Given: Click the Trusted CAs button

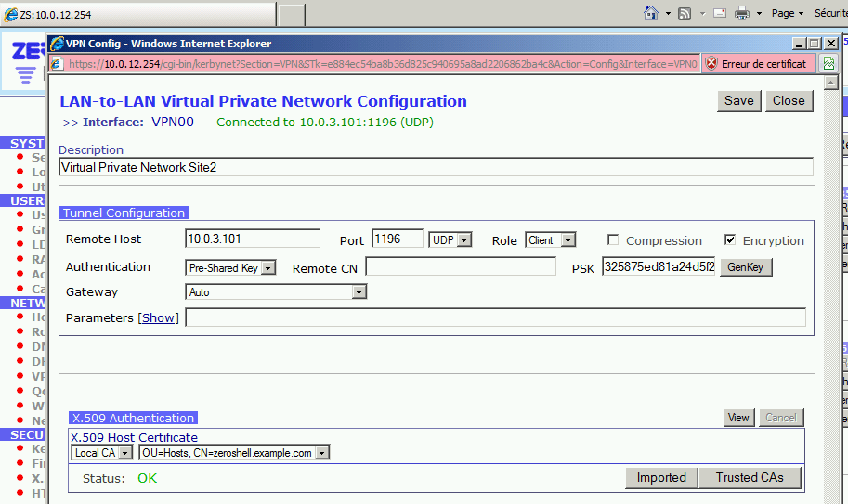Looking at the screenshot, I should pos(750,477).
